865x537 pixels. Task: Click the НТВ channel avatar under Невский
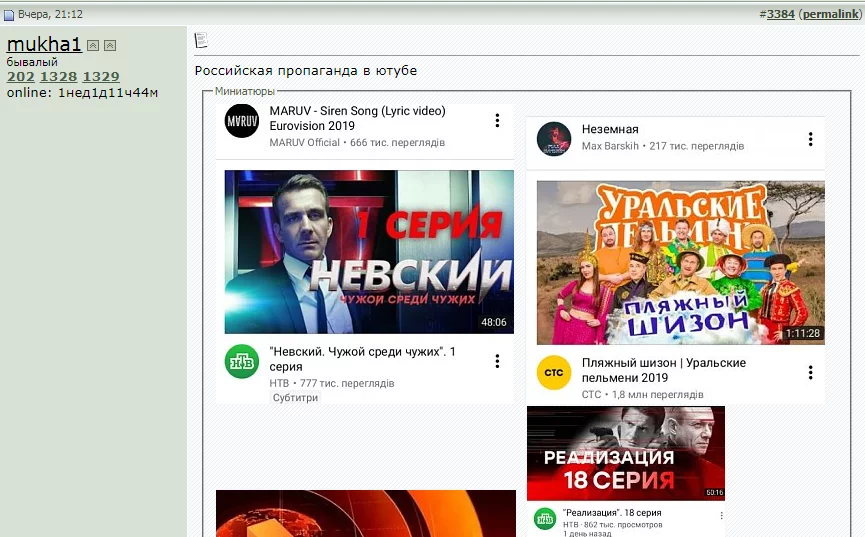click(242, 361)
